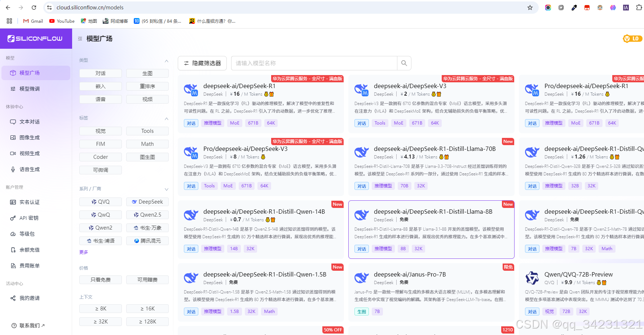
Task: Select the DeepSeek vendor filter
Action: tap(147, 202)
